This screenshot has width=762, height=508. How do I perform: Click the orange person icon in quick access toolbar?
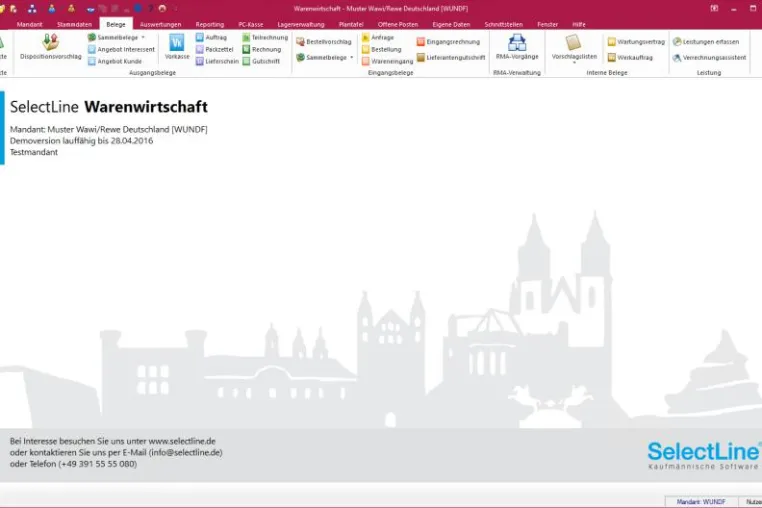71,8
